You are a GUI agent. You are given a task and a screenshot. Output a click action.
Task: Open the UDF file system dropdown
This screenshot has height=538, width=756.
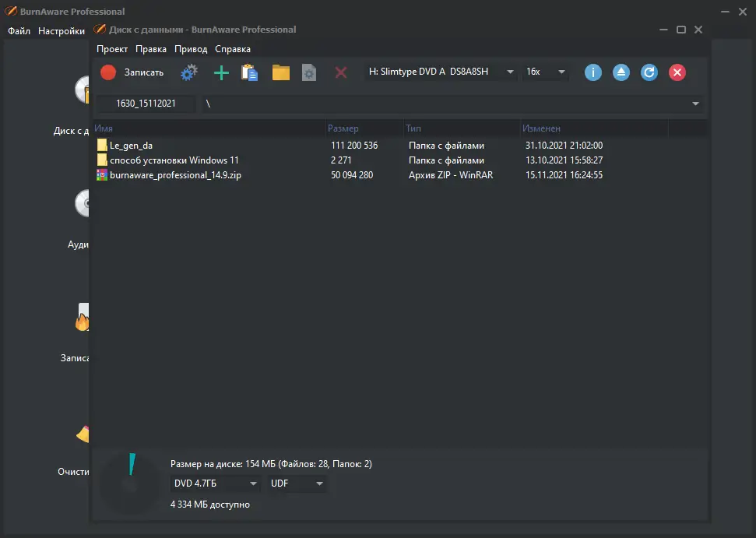pyautogui.click(x=297, y=483)
